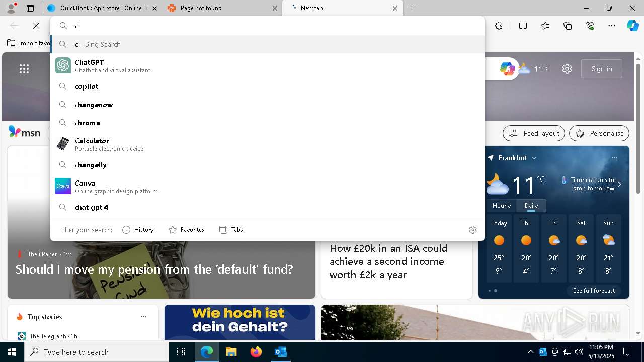Click the Windows taskbar search box
Screen dimensions: 644x362
(x=97, y=352)
